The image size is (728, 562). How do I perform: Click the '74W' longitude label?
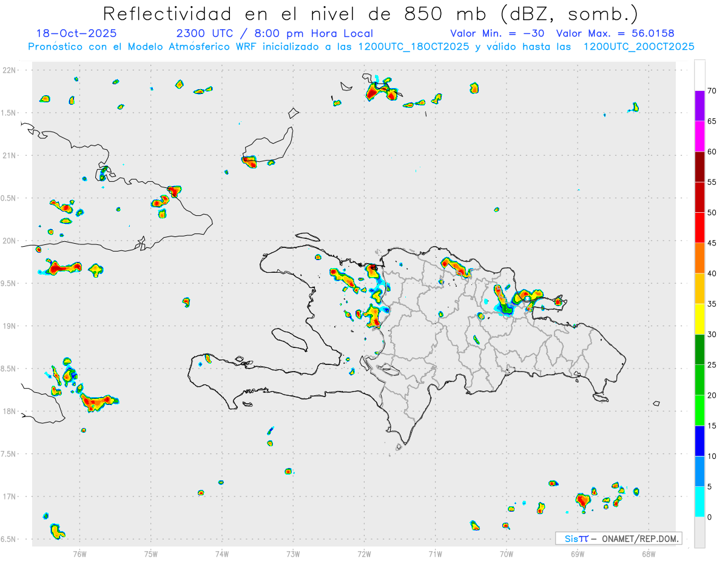(222, 554)
